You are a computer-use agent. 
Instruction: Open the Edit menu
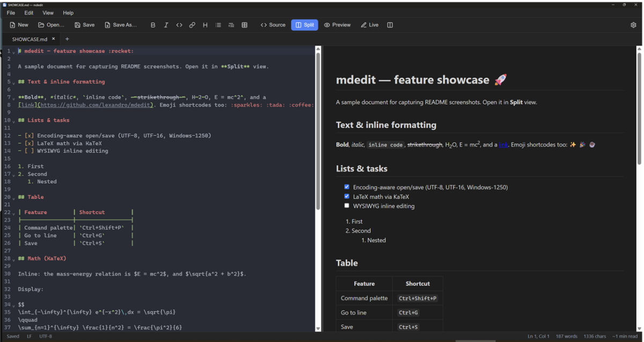[29, 13]
